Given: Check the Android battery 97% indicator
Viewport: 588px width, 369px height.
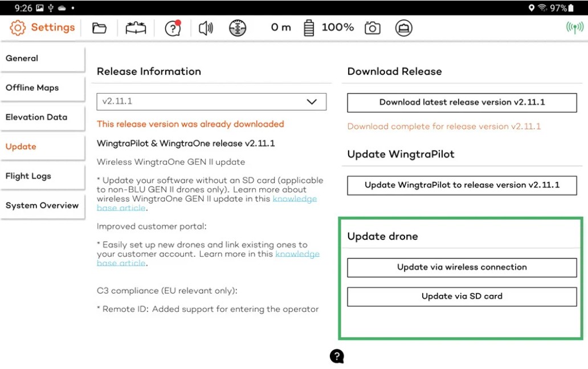Looking at the screenshot, I should pyautogui.click(x=562, y=8).
